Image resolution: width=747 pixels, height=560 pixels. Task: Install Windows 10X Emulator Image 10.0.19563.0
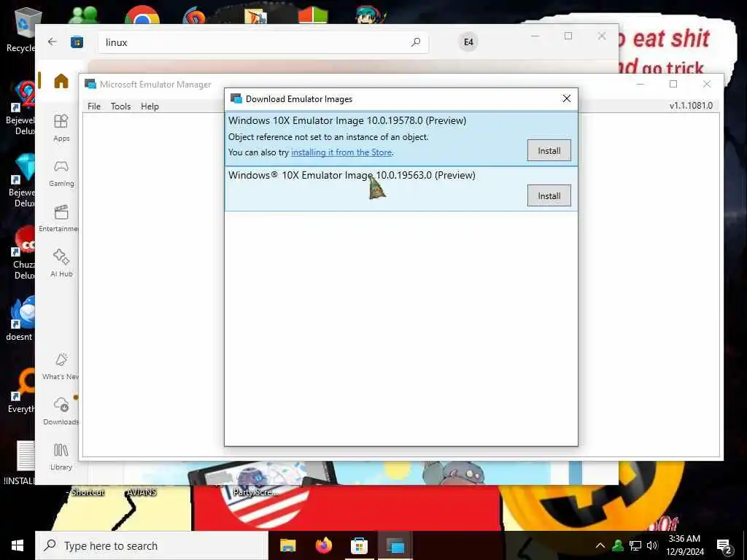pos(549,195)
